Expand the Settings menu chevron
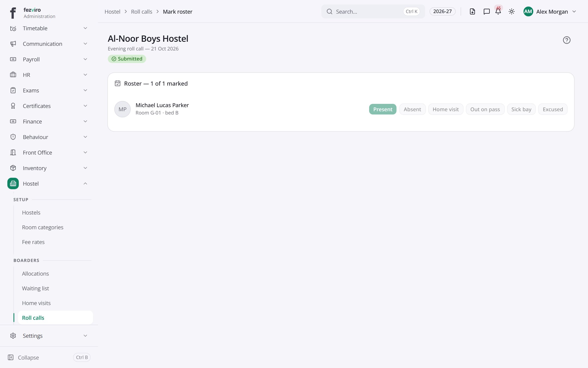 85,336
